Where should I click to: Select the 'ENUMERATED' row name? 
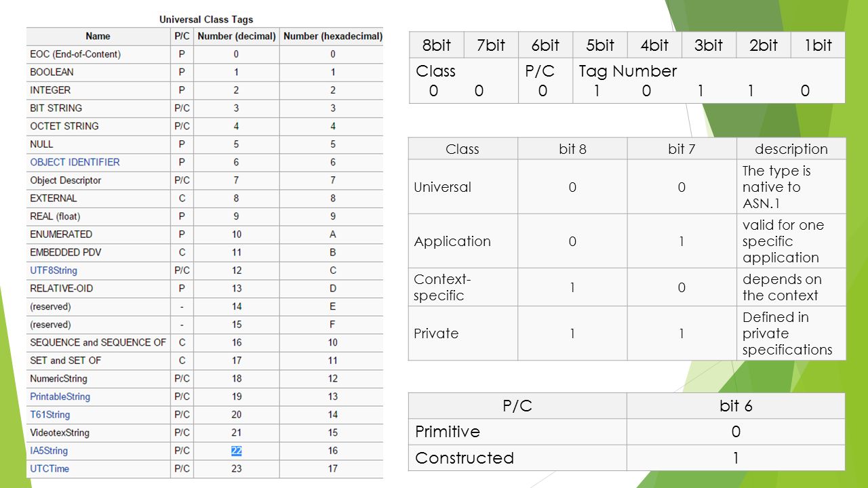coord(61,235)
